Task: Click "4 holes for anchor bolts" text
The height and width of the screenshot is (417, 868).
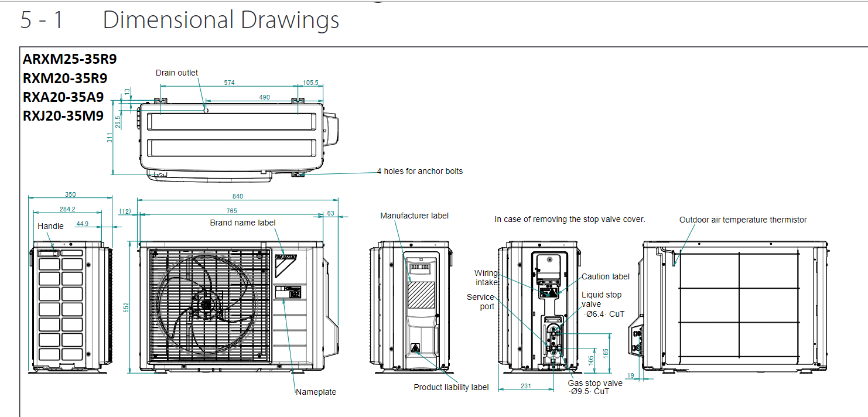Action: coord(420,172)
